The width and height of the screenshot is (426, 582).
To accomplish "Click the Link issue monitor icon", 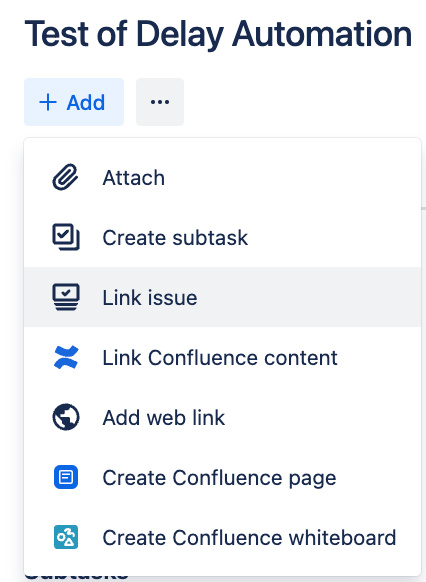I will click(x=66, y=297).
